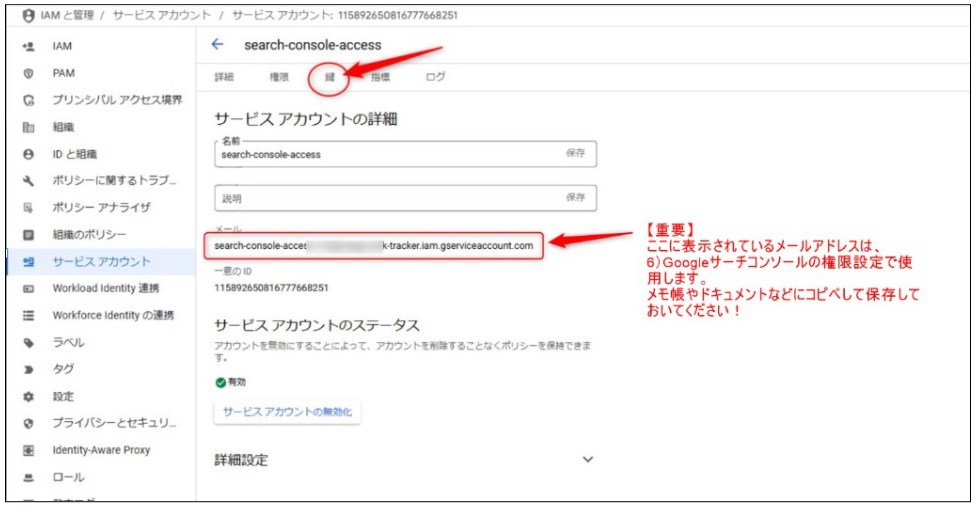
Task: Click the ロール hat icon
Action: pos(28,477)
